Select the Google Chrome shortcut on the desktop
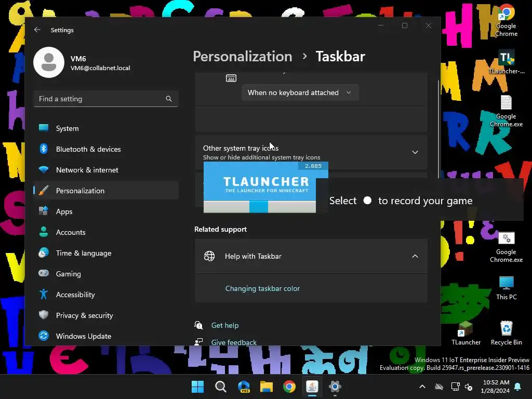This screenshot has width=532, height=399. point(506,21)
